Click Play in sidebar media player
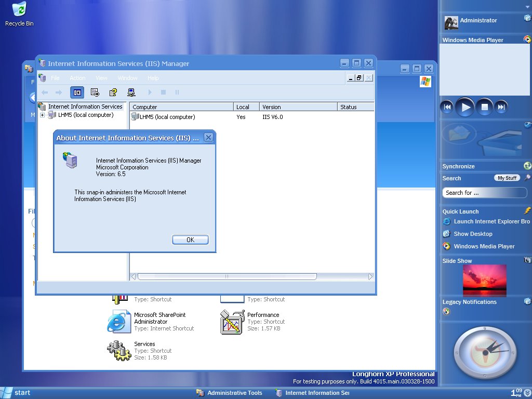This screenshot has height=399, width=532. click(x=465, y=107)
